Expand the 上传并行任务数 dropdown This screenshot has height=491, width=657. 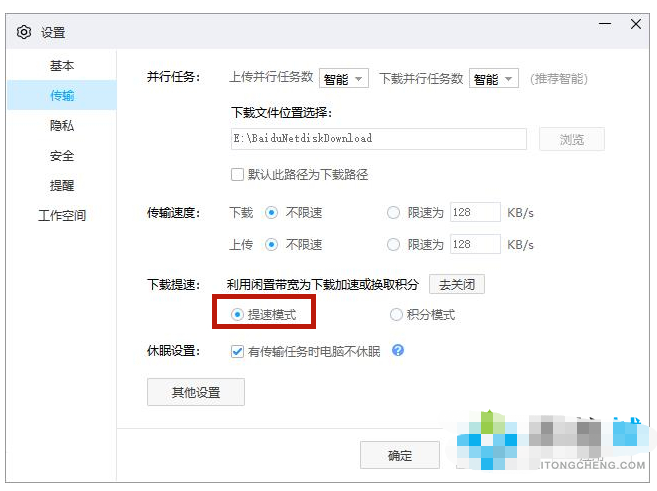click(x=344, y=78)
